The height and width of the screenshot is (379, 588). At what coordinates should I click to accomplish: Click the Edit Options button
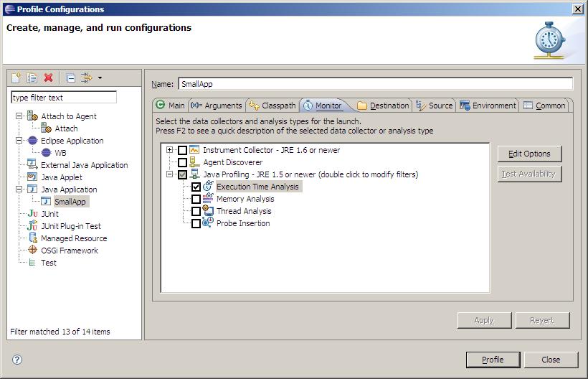pyautogui.click(x=529, y=154)
